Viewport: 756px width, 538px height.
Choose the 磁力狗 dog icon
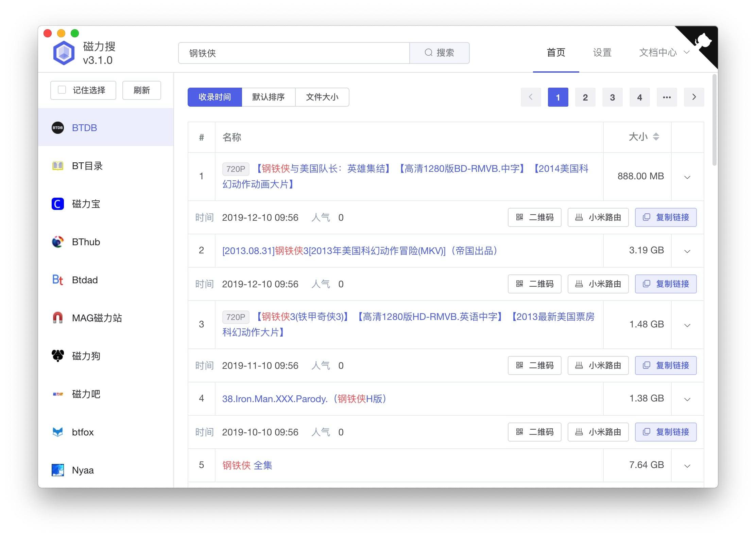(x=57, y=356)
